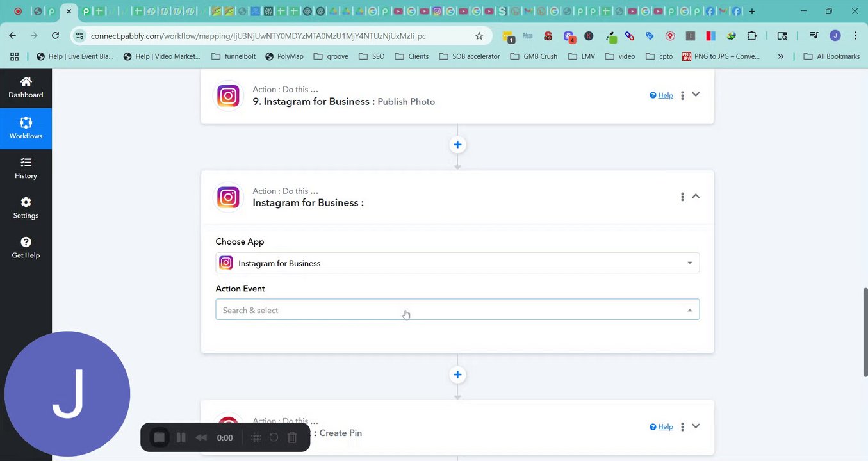Screen dimensions: 868x461
Task: Collapse the open Instagram for Business step
Action: click(696, 196)
